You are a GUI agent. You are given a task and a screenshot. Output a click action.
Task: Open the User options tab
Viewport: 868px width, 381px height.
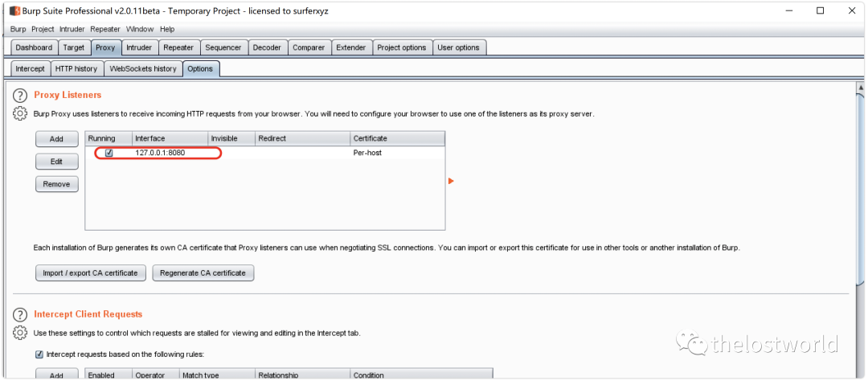[x=458, y=47]
